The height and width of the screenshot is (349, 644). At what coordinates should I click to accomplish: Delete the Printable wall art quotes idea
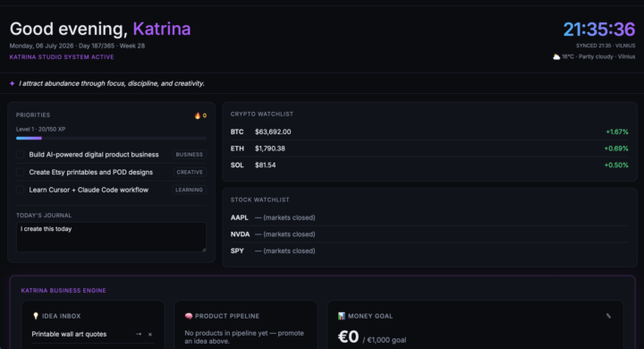point(150,334)
